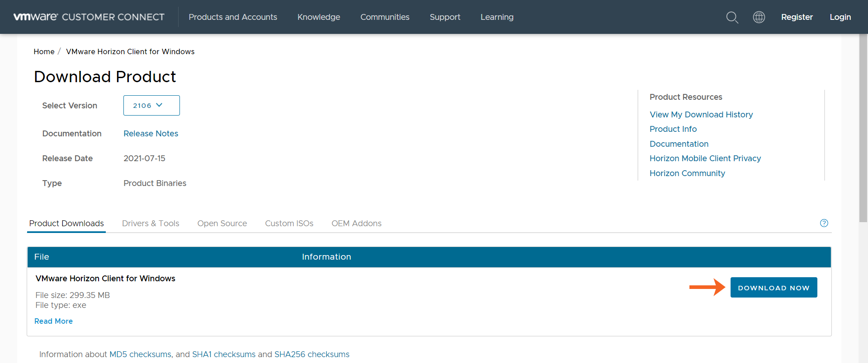Switch to the Open Source tab
The width and height of the screenshot is (868, 363).
222,223
